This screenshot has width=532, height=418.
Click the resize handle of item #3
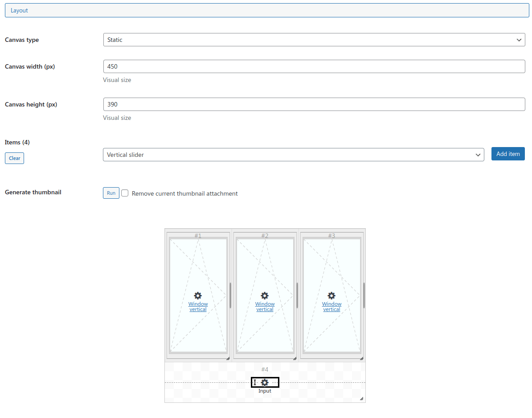pos(362,358)
